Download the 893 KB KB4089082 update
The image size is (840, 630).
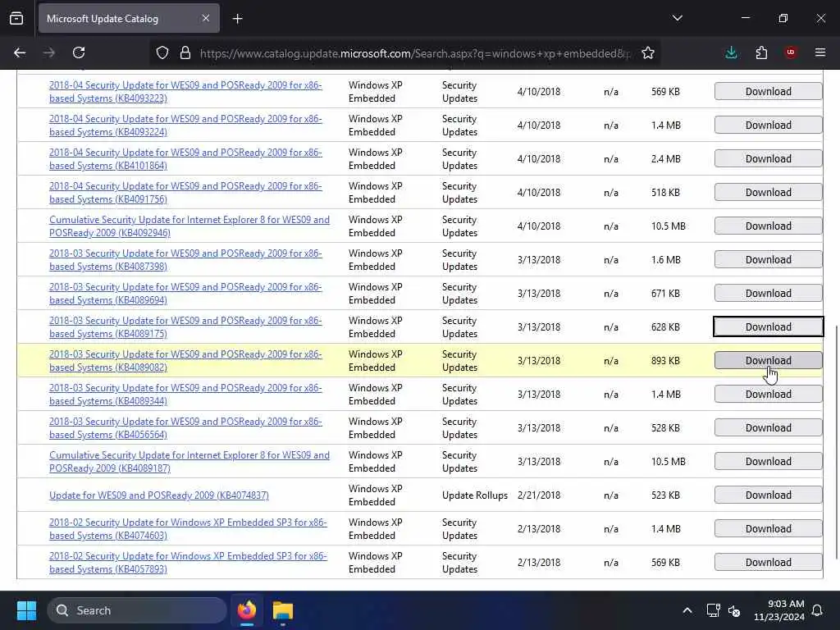click(x=768, y=361)
